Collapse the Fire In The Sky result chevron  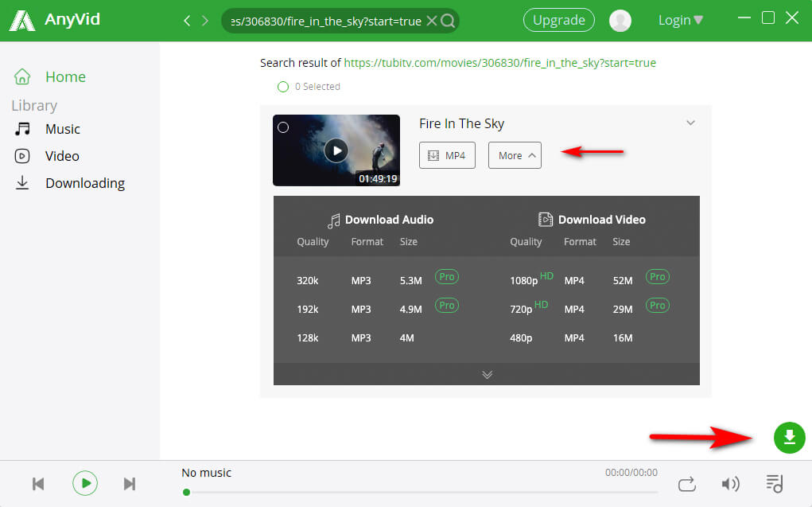click(690, 123)
